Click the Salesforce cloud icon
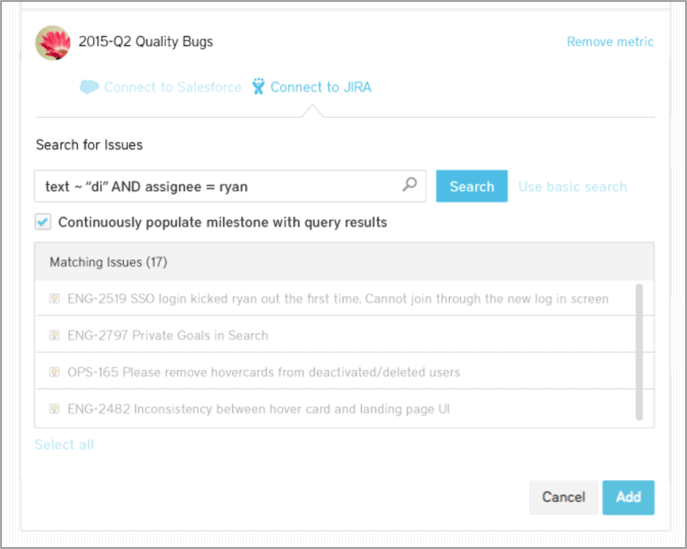 tap(89, 87)
